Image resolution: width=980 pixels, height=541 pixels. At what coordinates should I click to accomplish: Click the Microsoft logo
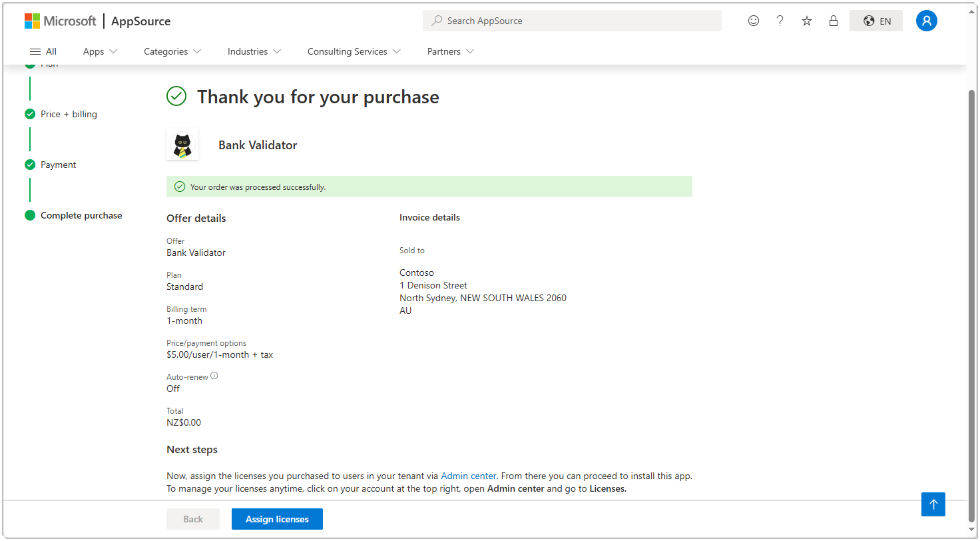coord(60,21)
